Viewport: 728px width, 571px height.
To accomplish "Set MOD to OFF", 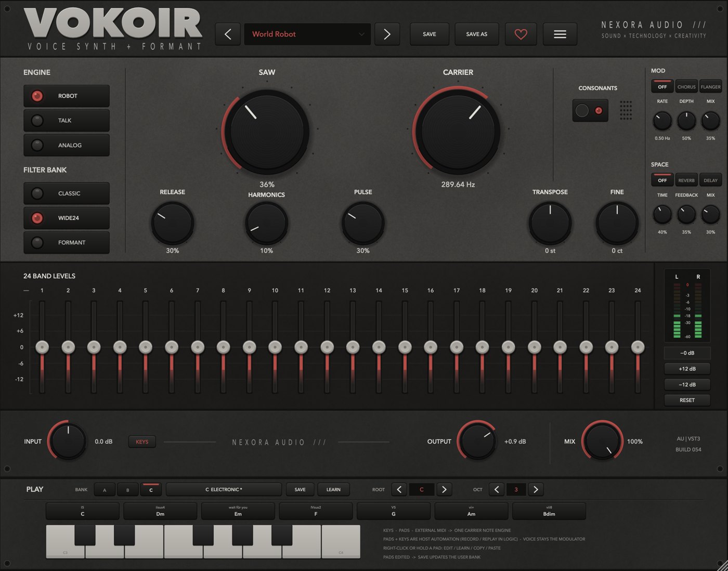I will (662, 86).
